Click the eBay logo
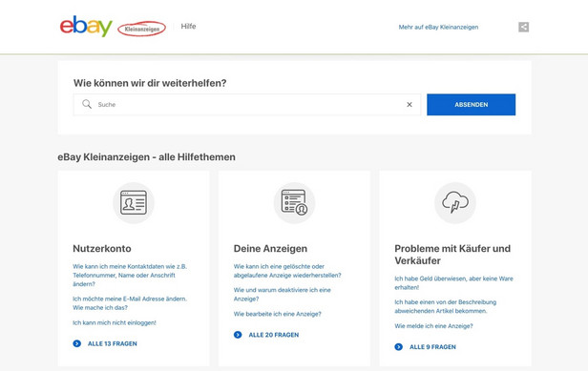588x371 pixels. click(86, 27)
